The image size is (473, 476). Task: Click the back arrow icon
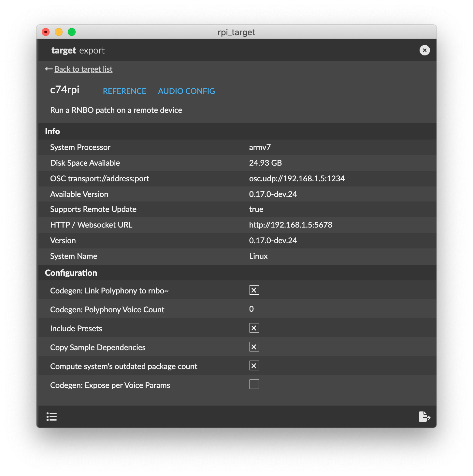48,69
